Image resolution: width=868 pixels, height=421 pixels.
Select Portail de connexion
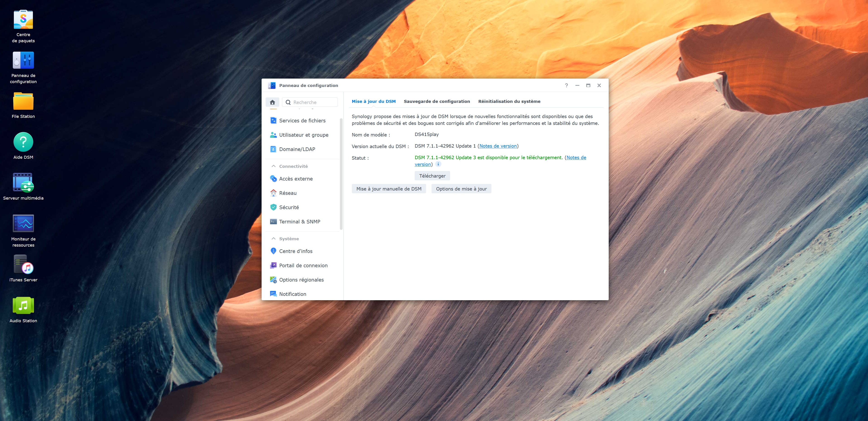[303, 265]
